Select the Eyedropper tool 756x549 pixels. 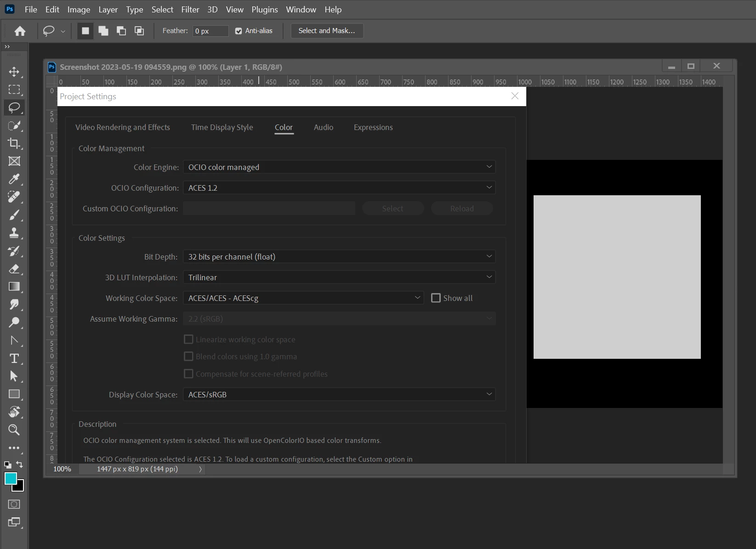pyautogui.click(x=14, y=179)
